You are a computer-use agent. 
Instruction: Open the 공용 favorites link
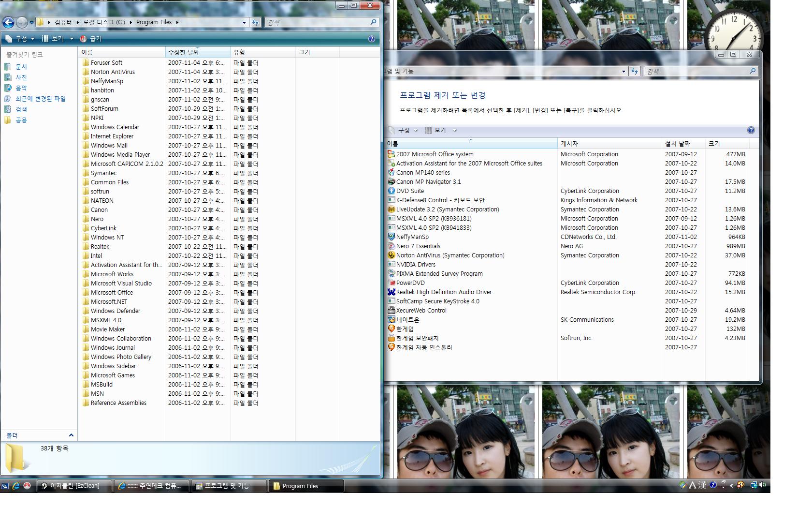(x=21, y=120)
